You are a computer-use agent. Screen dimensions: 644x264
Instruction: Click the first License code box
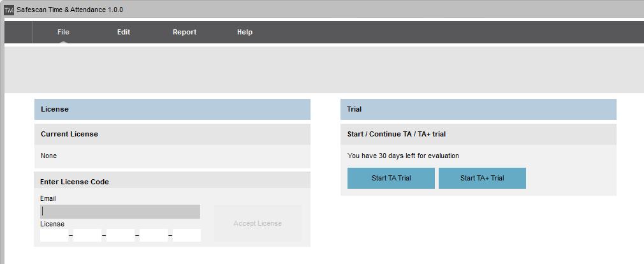(54, 235)
